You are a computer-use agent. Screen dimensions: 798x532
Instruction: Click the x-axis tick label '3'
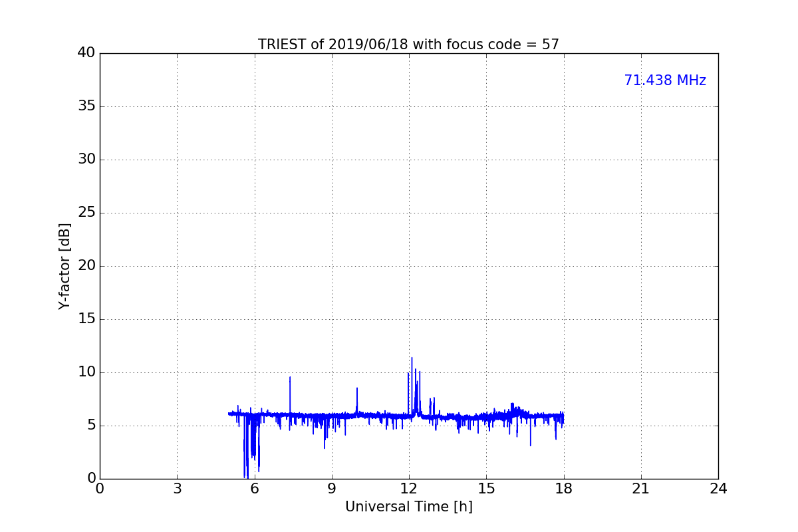click(x=177, y=489)
